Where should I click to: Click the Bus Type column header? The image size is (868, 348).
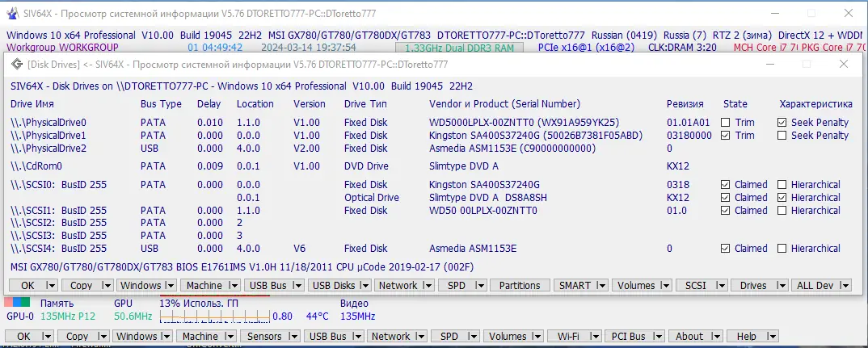[161, 104]
